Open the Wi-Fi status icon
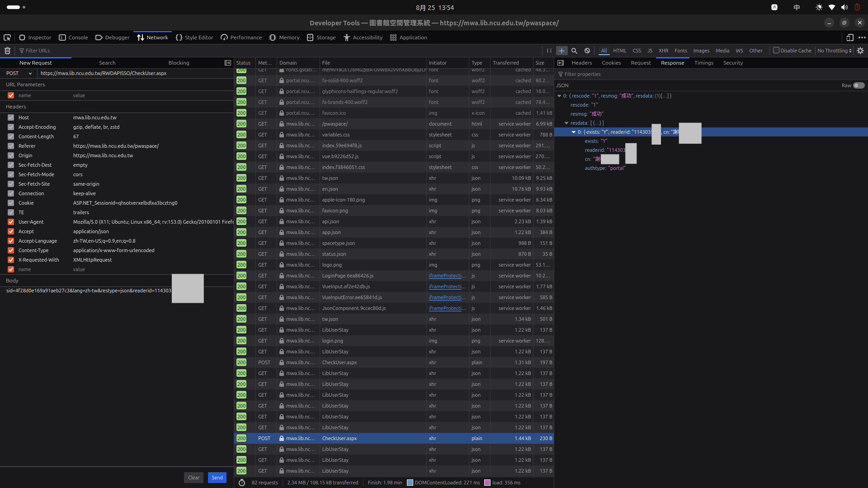Viewport: 868px width, 488px height. click(x=832, y=7)
